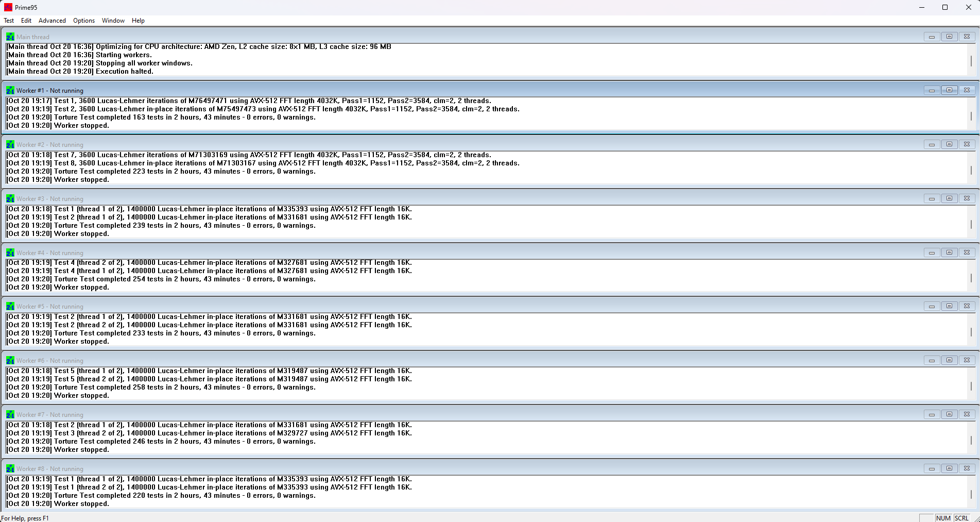Click the 'completed 163 tests' line in Worker #1
Screen dimensions: 980x522
tap(161, 117)
